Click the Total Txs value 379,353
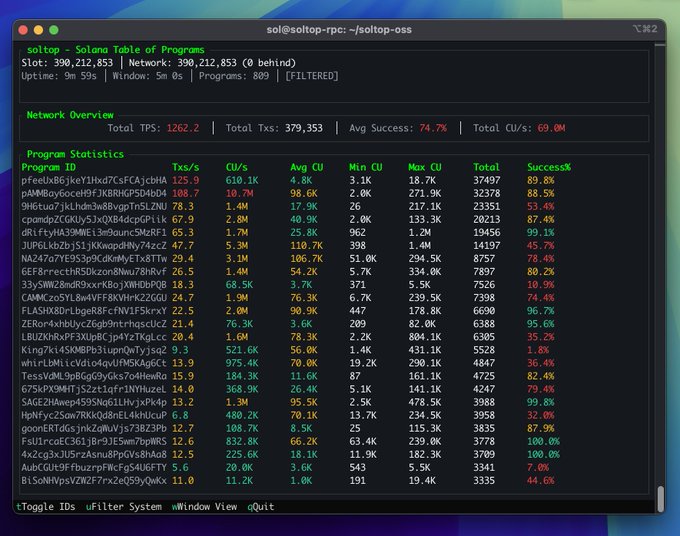Viewport: 680px width, 536px height. (304, 128)
